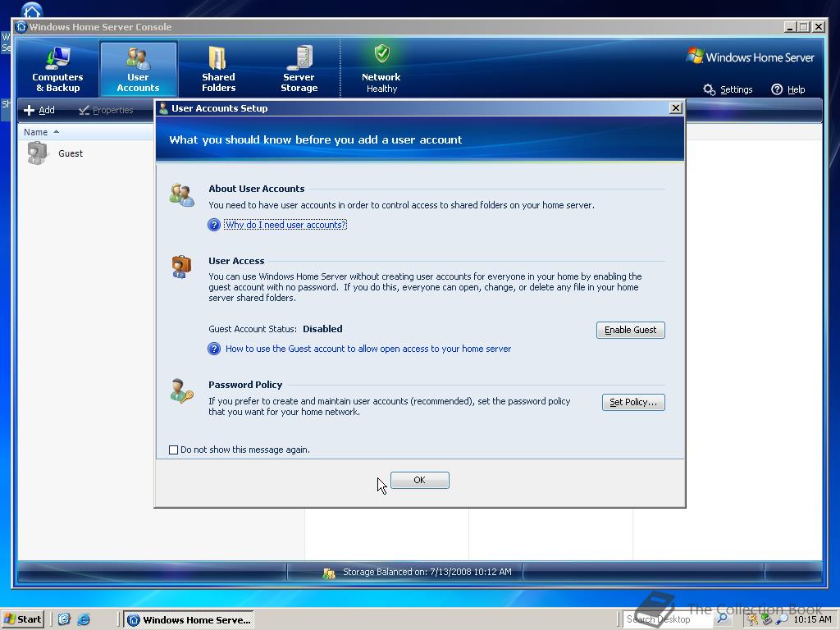Click Add in the user accounts toolbar
Viewport: 840px width, 630px height.
click(x=39, y=110)
